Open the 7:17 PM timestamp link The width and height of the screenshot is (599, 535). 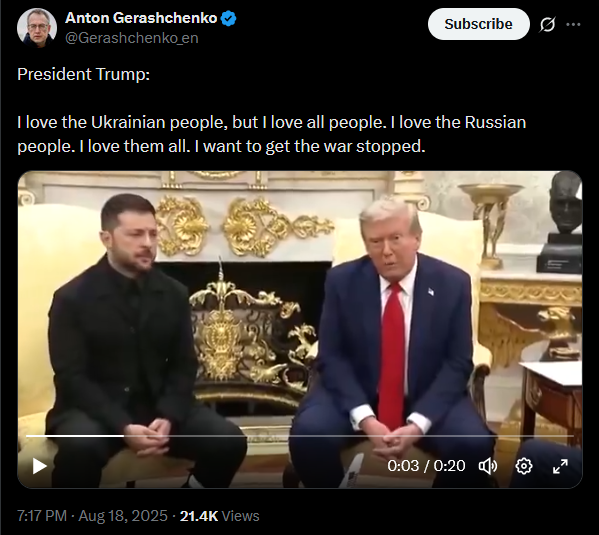42,516
